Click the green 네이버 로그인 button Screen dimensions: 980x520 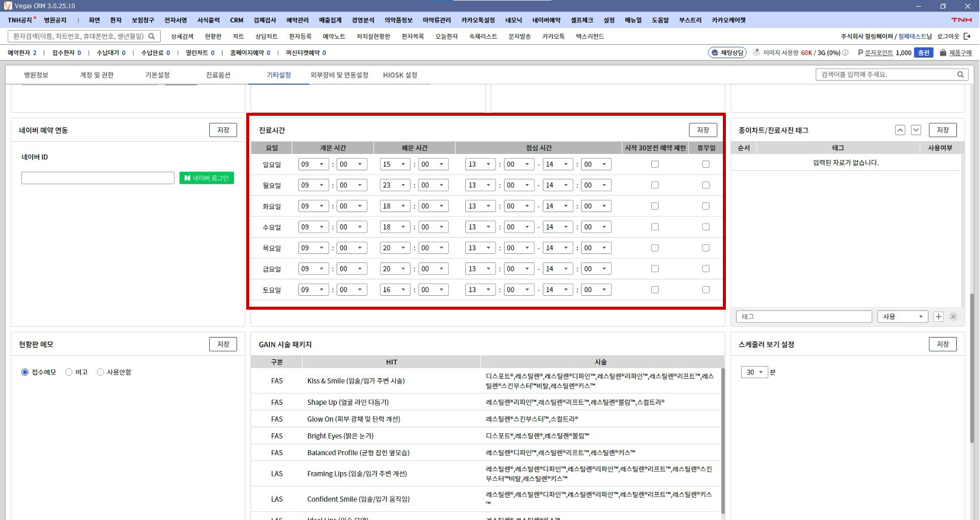coord(207,178)
